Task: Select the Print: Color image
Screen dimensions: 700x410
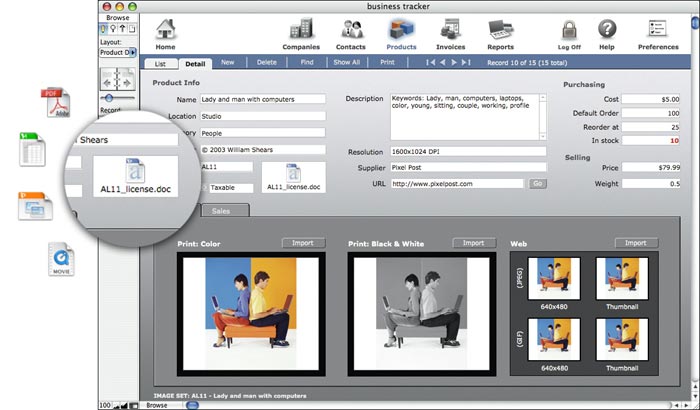Action: [251, 314]
